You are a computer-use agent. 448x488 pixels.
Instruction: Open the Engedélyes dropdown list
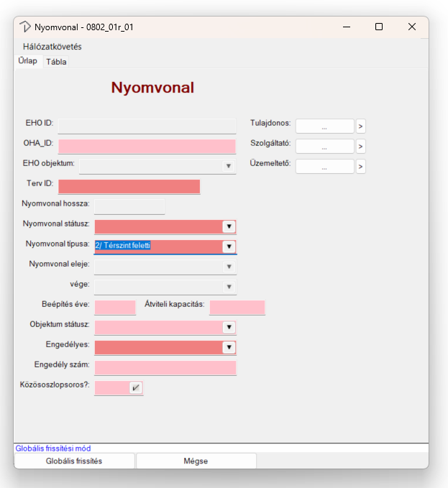pos(229,348)
